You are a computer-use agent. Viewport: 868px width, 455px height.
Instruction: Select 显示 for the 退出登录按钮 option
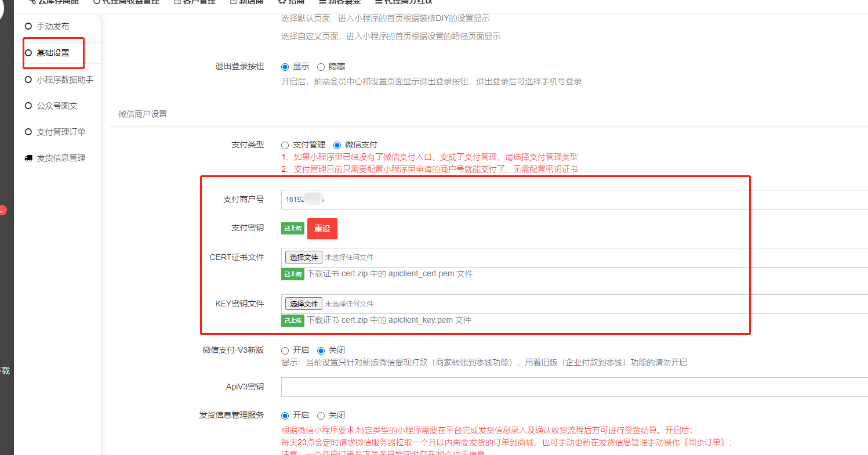(285, 67)
